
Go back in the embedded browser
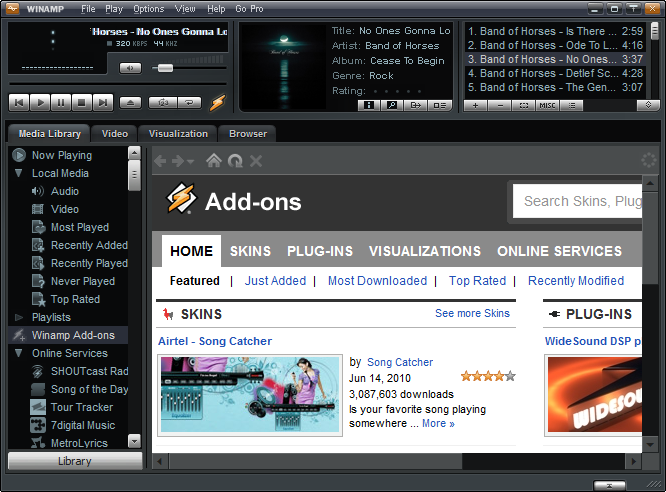tap(161, 161)
